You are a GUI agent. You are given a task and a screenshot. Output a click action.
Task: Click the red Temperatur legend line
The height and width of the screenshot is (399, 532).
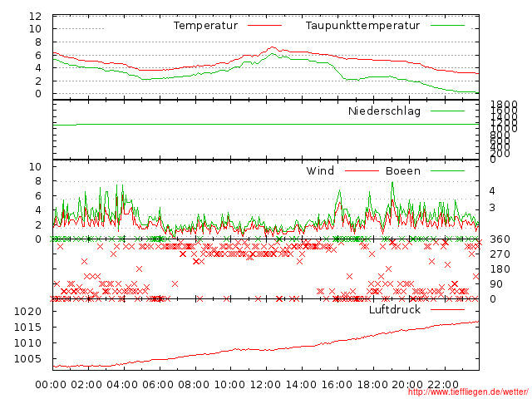pyautogui.click(x=264, y=26)
